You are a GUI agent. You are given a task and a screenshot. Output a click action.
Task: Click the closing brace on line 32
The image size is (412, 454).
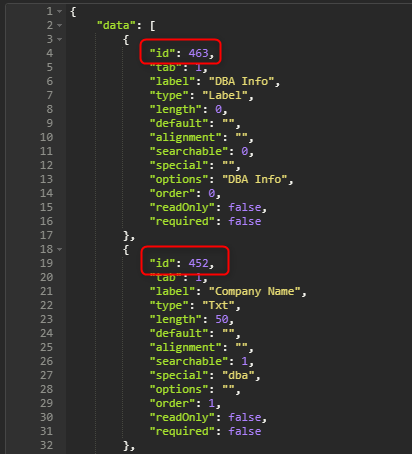[126, 446]
